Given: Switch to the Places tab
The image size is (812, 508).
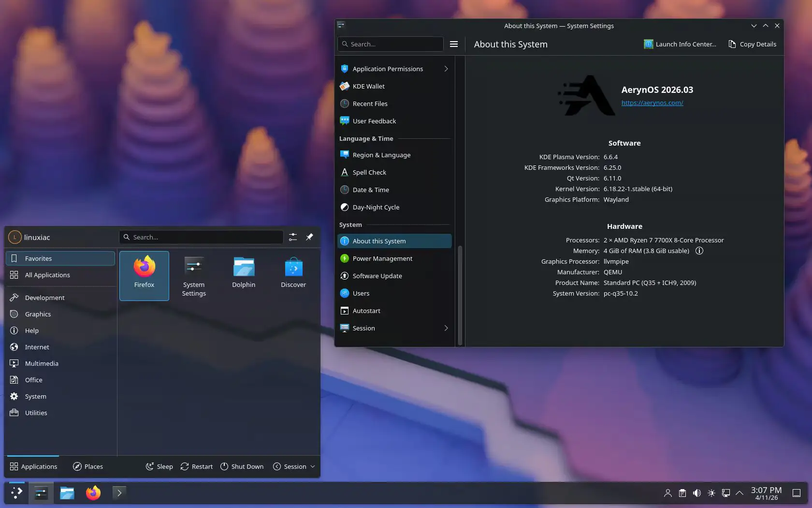Looking at the screenshot, I should (x=88, y=466).
